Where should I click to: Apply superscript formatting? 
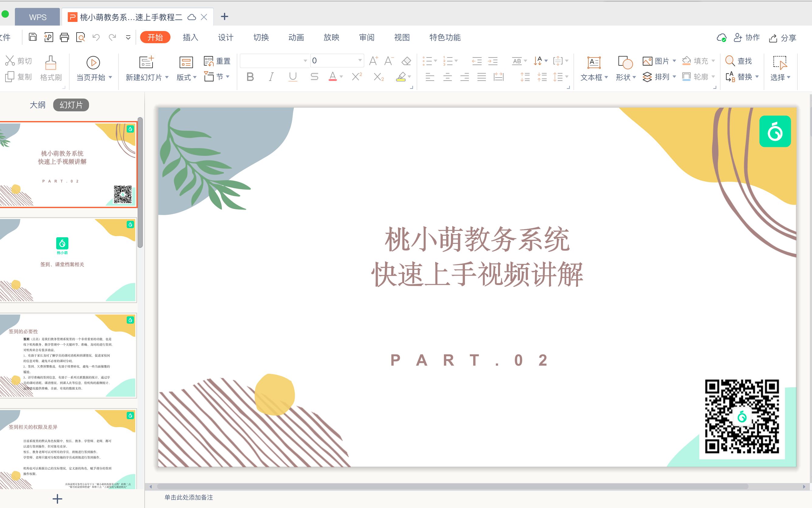357,77
